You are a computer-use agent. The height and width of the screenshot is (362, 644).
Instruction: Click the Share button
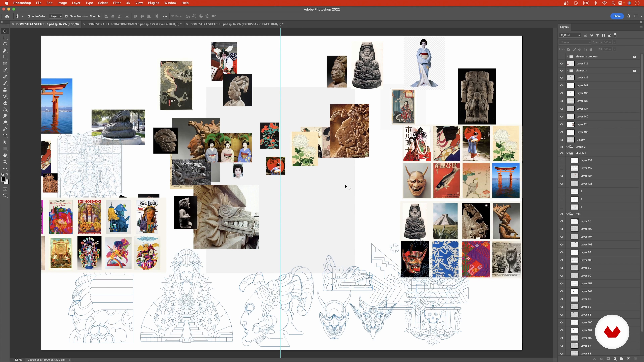click(617, 16)
